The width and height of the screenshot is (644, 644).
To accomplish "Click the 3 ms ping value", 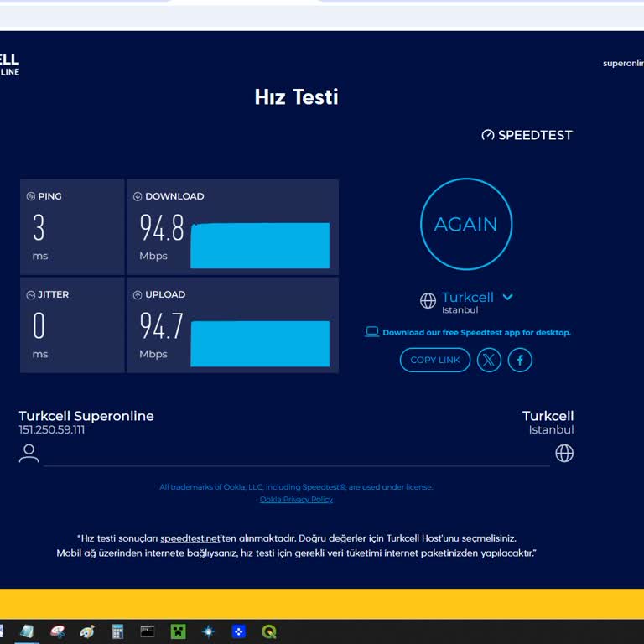I will 39,227.
